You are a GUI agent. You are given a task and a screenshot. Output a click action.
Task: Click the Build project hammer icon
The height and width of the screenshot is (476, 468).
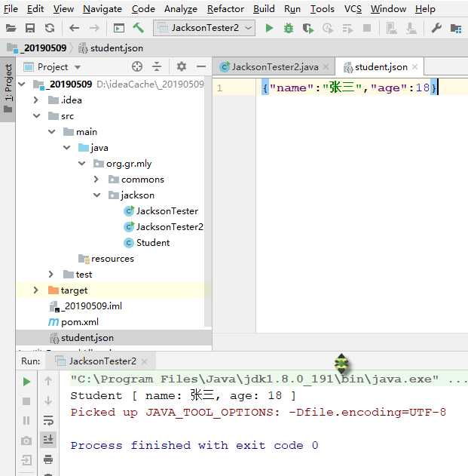pyautogui.click(x=139, y=28)
